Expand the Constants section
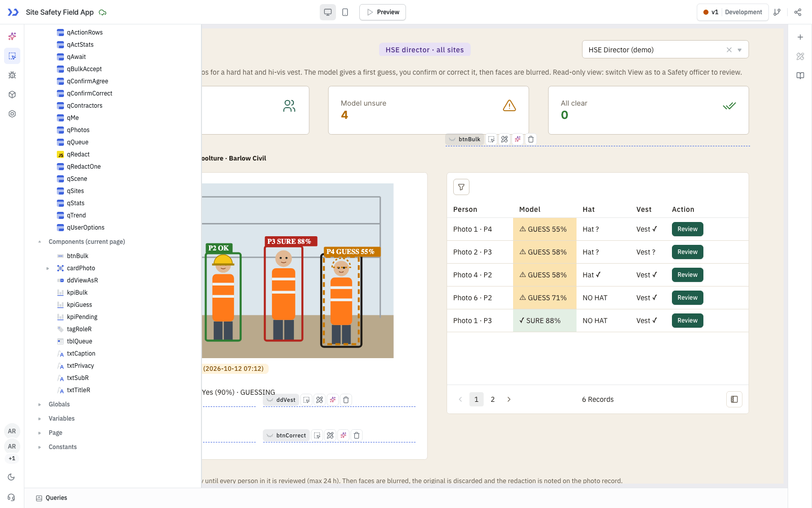Image resolution: width=812 pixels, height=508 pixels. pos(40,447)
